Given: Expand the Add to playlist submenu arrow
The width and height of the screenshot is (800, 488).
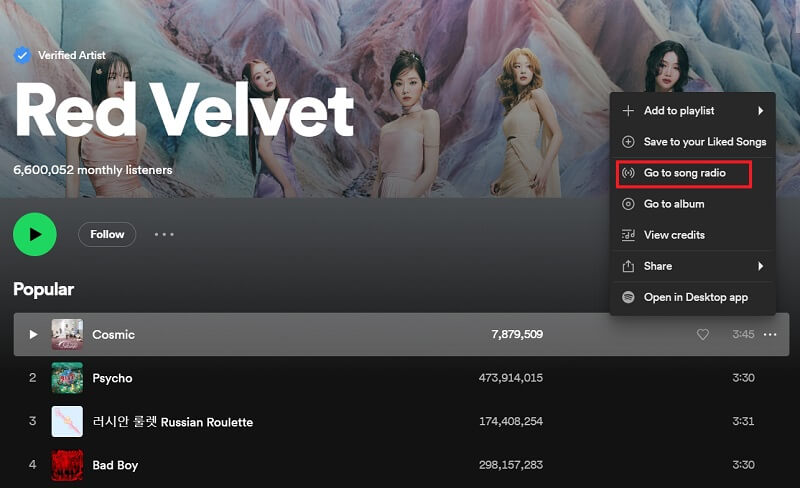Looking at the screenshot, I should pos(760,111).
